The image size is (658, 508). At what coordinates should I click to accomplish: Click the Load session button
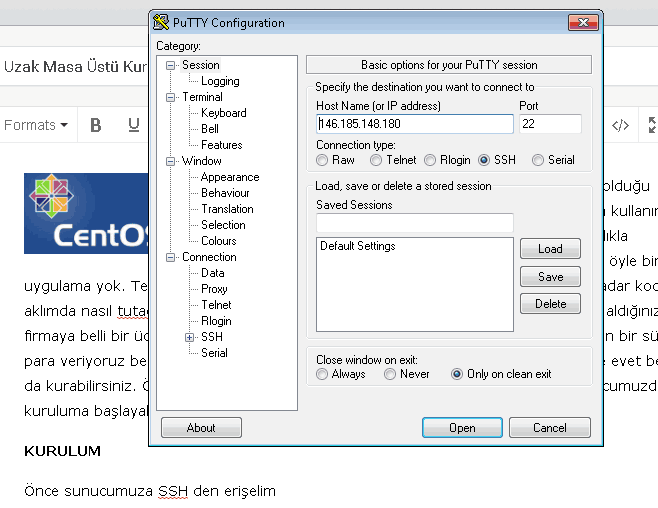coord(550,249)
